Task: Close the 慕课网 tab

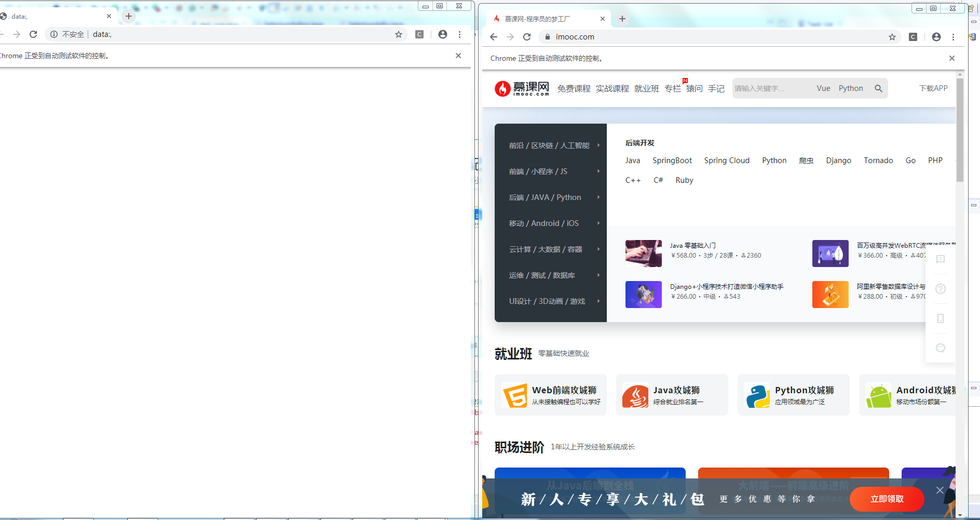Action: [603, 19]
